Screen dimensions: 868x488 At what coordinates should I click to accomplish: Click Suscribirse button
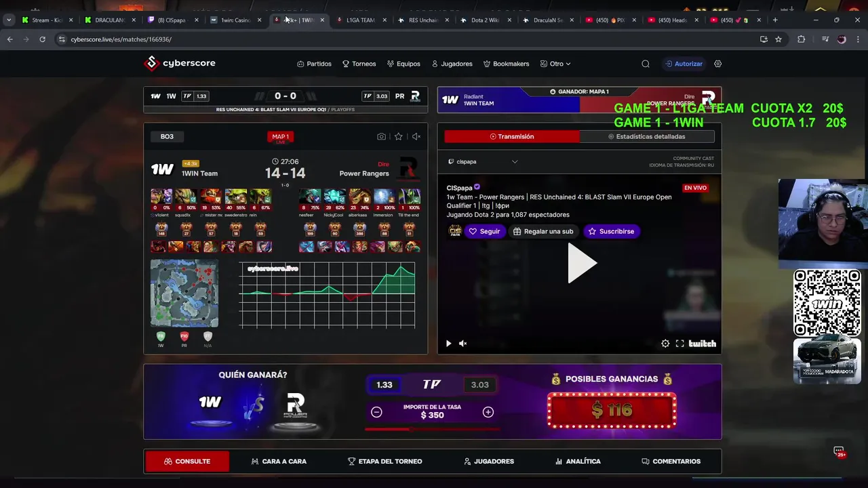[x=612, y=231]
